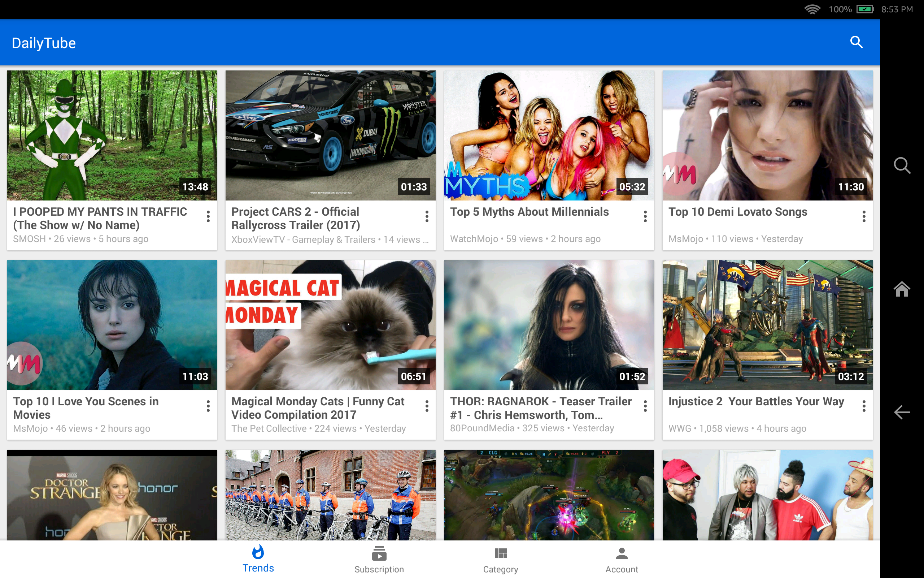Tap the 06:51 duration badge
Viewport: 924px width, 578px height.
(x=414, y=376)
